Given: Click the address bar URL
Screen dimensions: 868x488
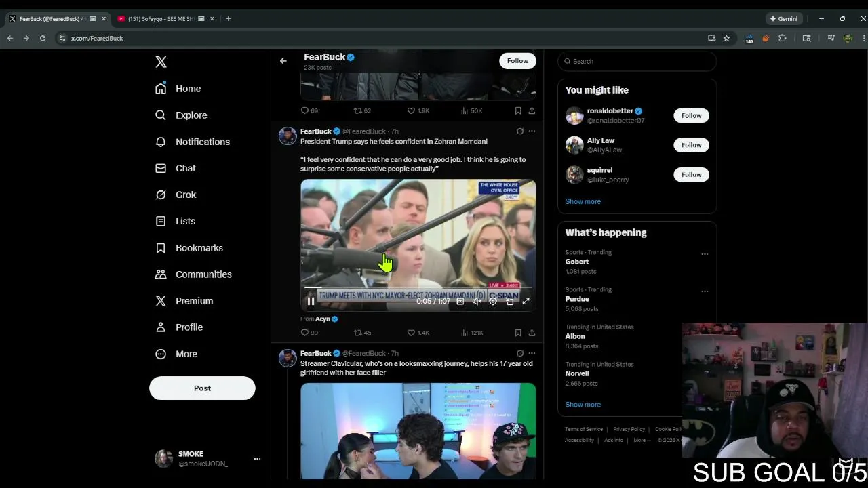Looking at the screenshot, I should pyautogui.click(x=97, y=39).
